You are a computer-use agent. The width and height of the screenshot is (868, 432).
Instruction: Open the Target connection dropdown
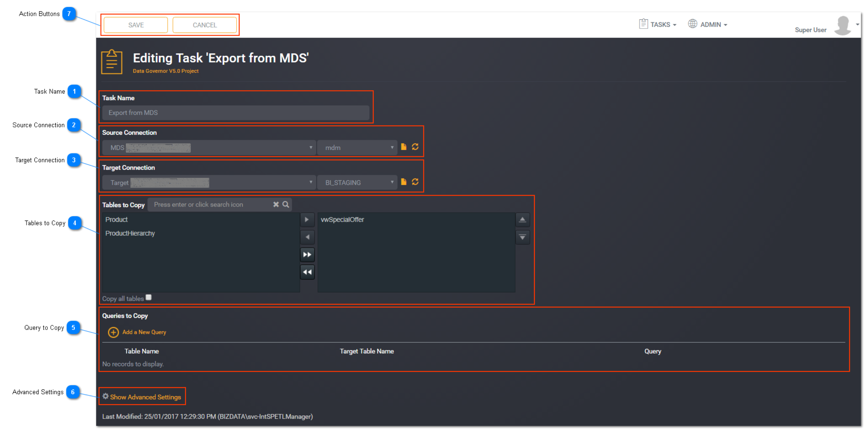click(x=209, y=183)
